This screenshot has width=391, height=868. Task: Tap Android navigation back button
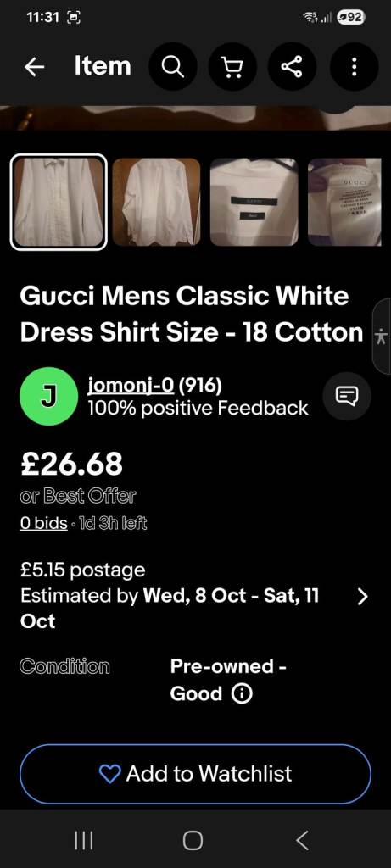tap(303, 841)
